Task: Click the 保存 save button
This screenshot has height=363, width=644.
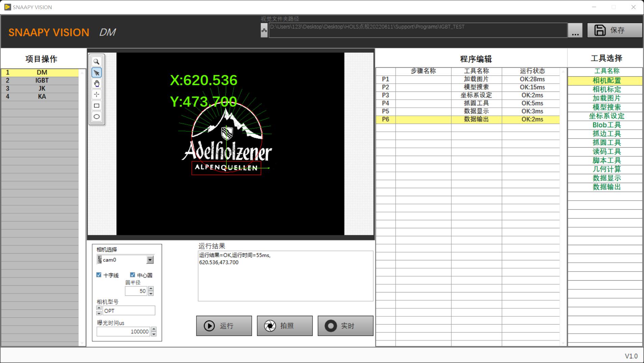Action: point(615,30)
